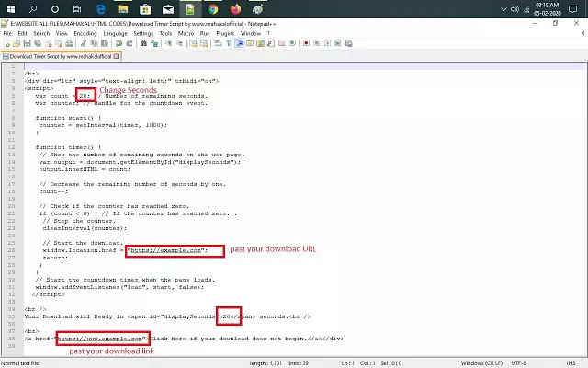Click "Normal text file" status entry
The width and height of the screenshot is (588, 368).
[x=19, y=363]
